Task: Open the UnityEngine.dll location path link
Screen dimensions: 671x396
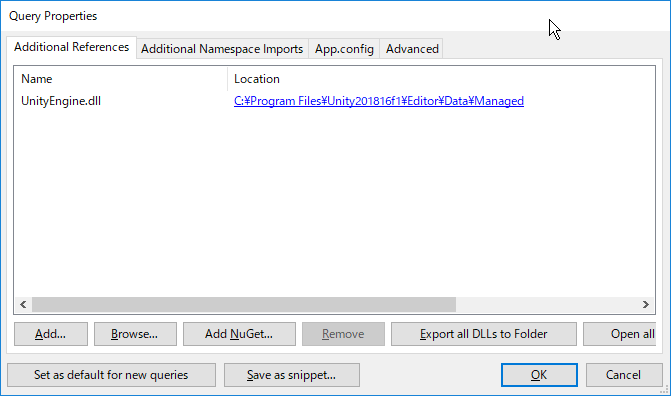Action: pyautogui.click(x=379, y=101)
